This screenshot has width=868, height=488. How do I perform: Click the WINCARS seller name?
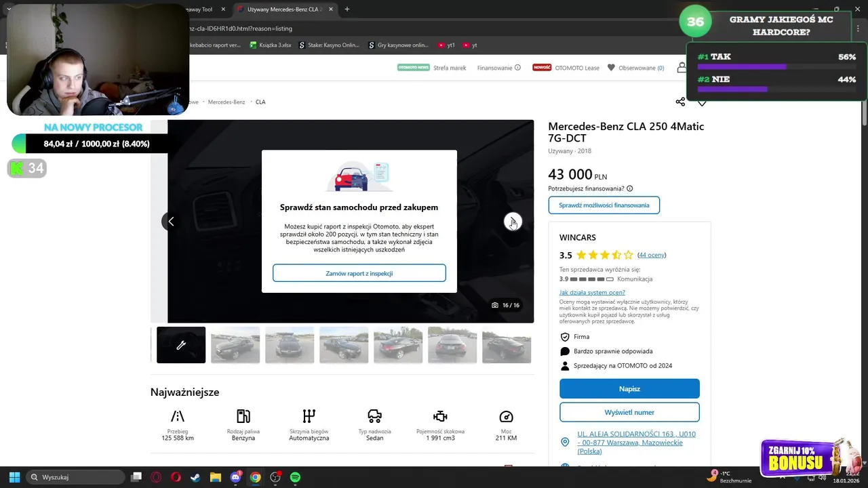[578, 237]
